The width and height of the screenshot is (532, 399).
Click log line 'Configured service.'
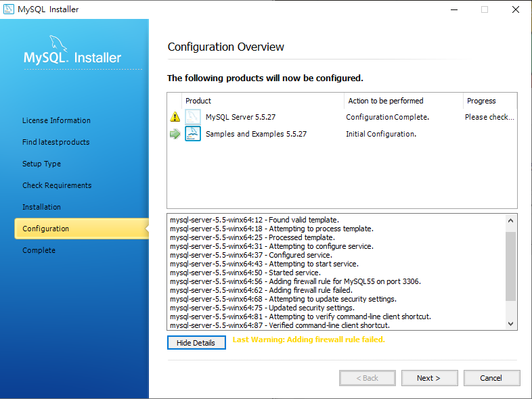click(251, 255)
